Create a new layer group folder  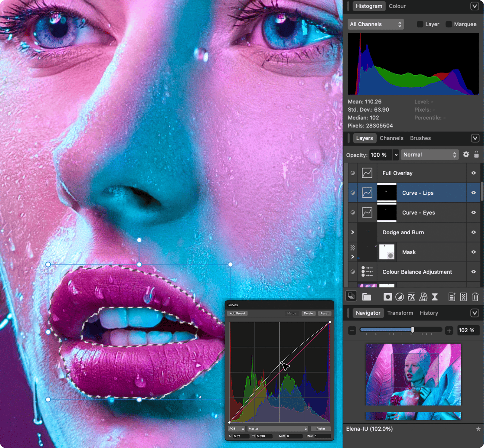point(367,297)
